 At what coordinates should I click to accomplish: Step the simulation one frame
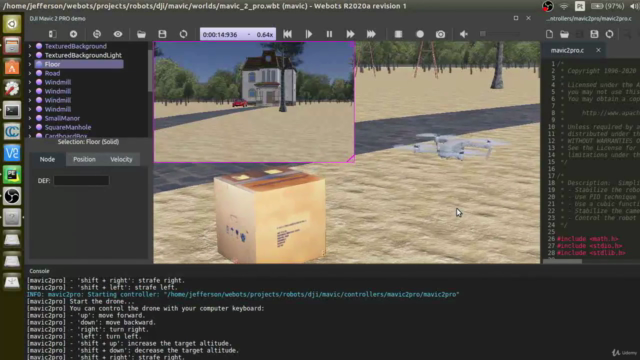tap(309, 34)
